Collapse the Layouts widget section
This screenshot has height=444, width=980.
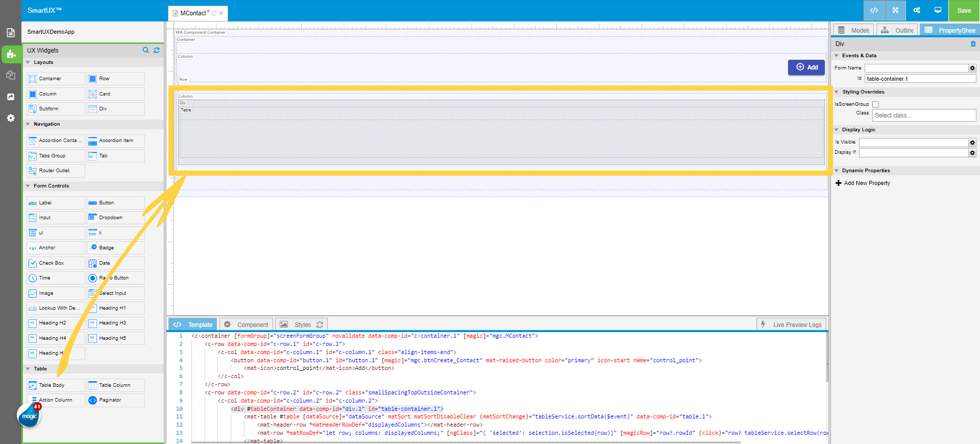tap(28, 62)
